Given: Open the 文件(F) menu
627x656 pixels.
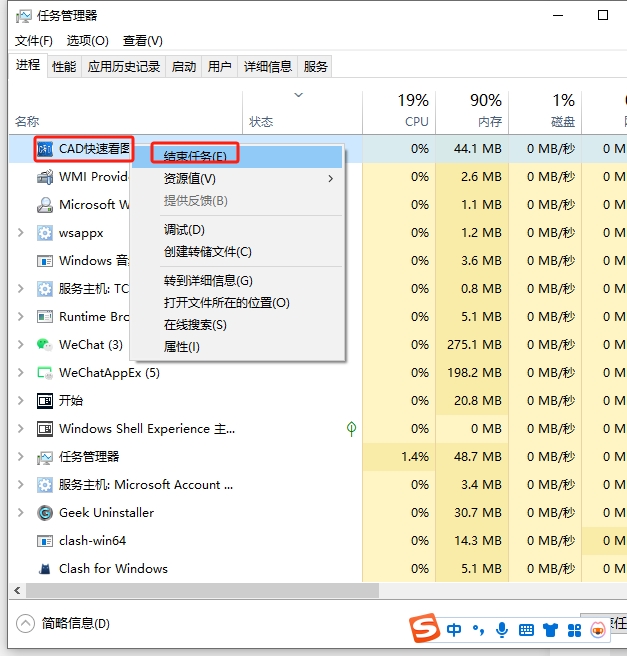Looking at the screenshot, I should 34,41.
